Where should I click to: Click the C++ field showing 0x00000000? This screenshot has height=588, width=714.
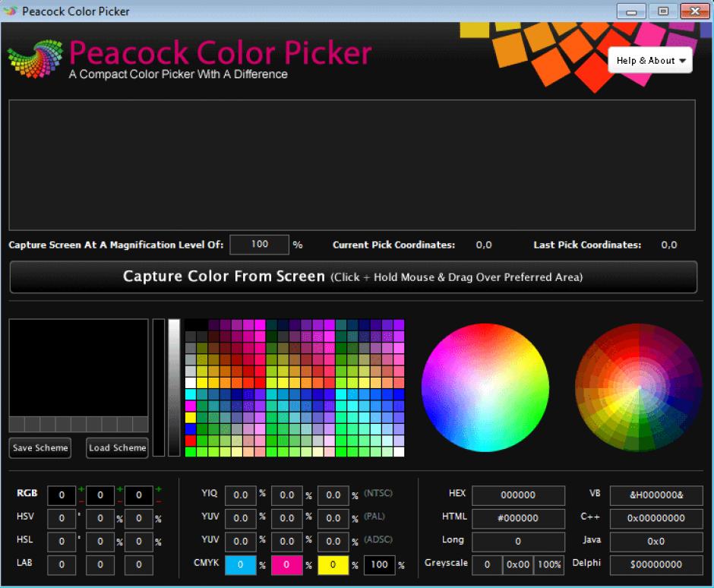tap(656, 519)
